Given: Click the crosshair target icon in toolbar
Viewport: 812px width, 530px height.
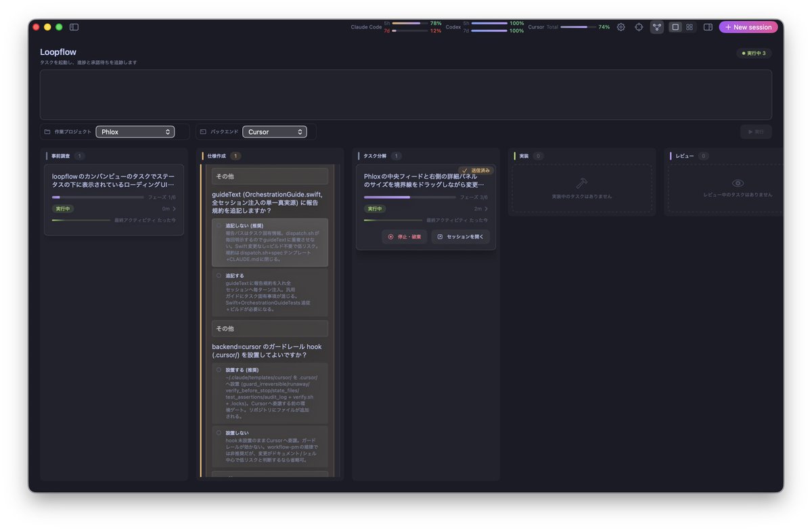Looking at the screenshot, I should point(639,27).
